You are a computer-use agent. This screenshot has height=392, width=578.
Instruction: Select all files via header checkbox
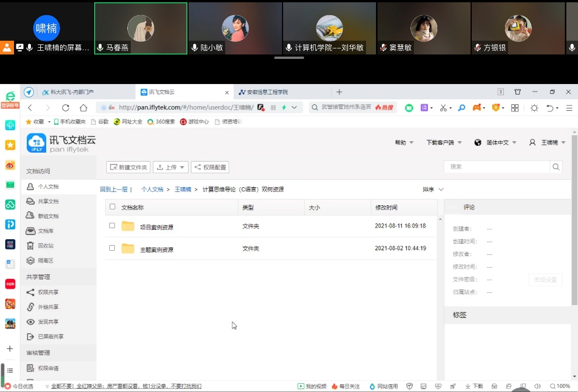click(x=112, y=206)
